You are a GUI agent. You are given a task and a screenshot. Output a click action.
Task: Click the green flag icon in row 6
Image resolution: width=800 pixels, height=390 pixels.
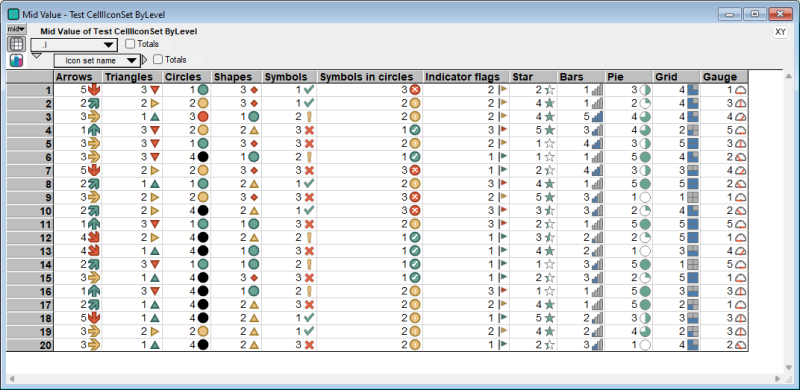503,156
